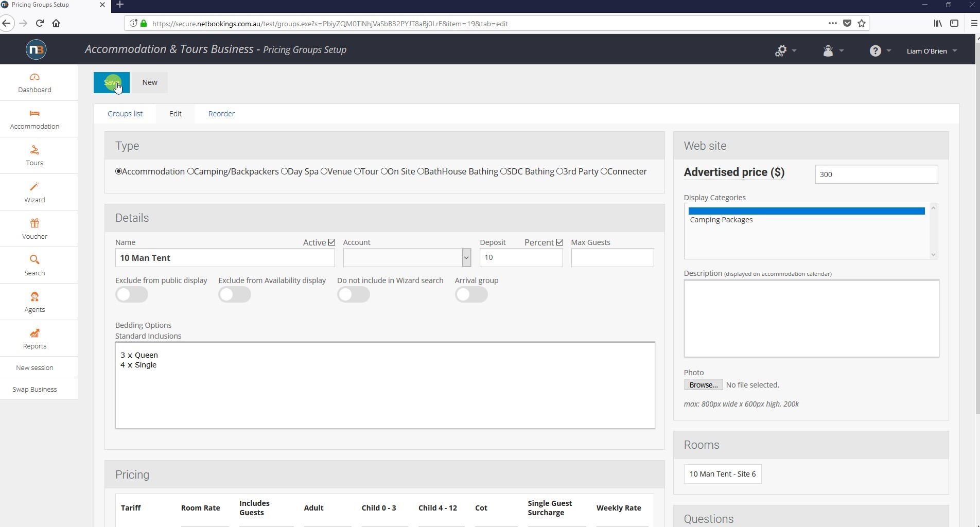Switch to Reorder tab
The height and width of the screenshot is (527, 980).
click(x=221, y=114)
